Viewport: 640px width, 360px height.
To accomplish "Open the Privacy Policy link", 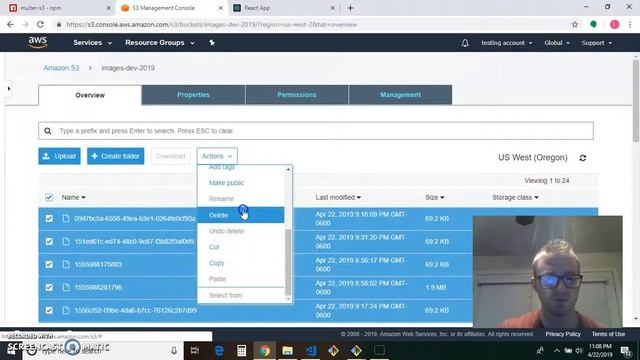I will tap(563, 334).
